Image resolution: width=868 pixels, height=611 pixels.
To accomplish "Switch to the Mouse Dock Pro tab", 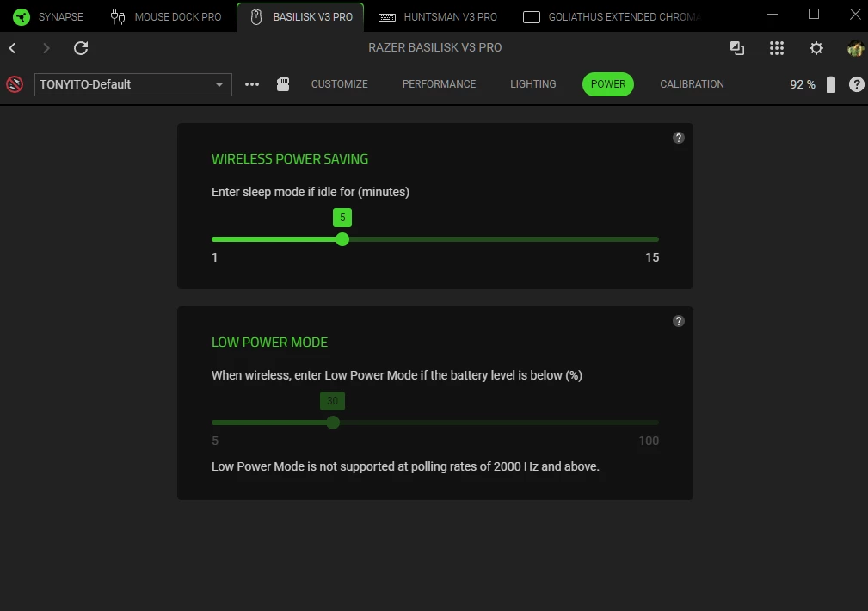I will [x=166, y=16].
